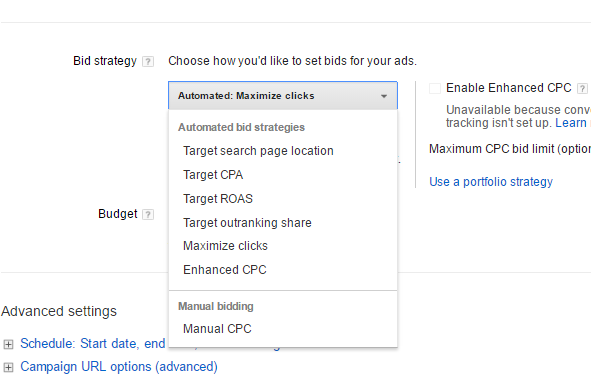Open the Use a portfolio strategy link
Viewport: 591px width, 389px height.
[x=491, y=182]
